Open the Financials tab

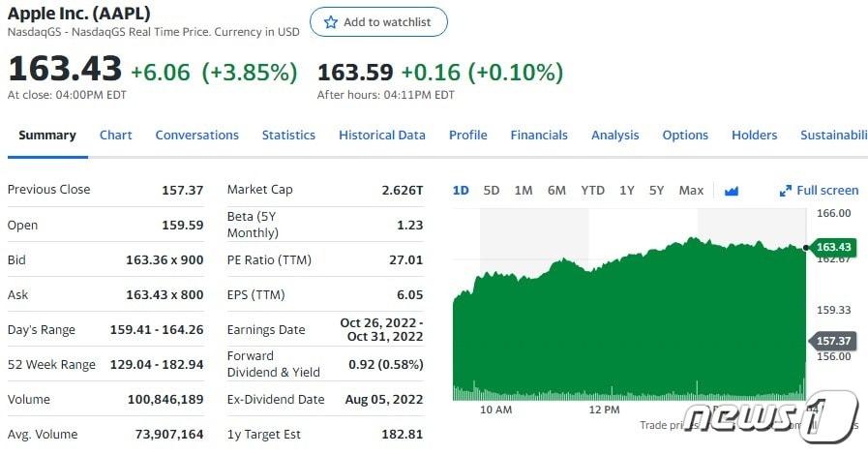(539, 136)
